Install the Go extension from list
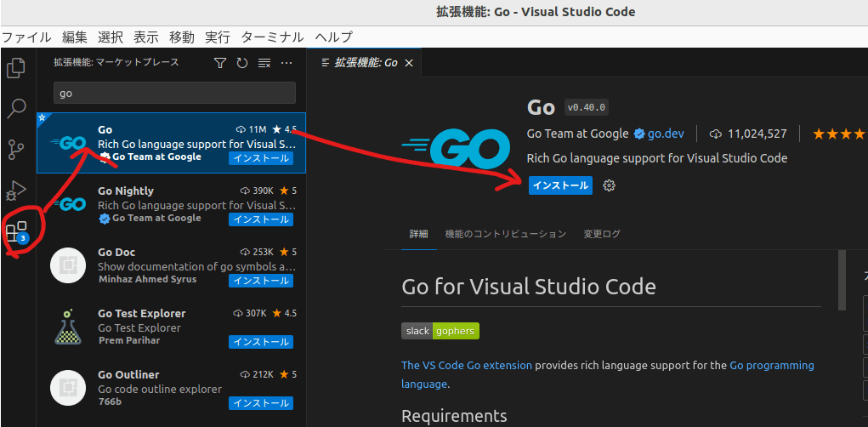 pyautogui.click(x=261, y=158)
